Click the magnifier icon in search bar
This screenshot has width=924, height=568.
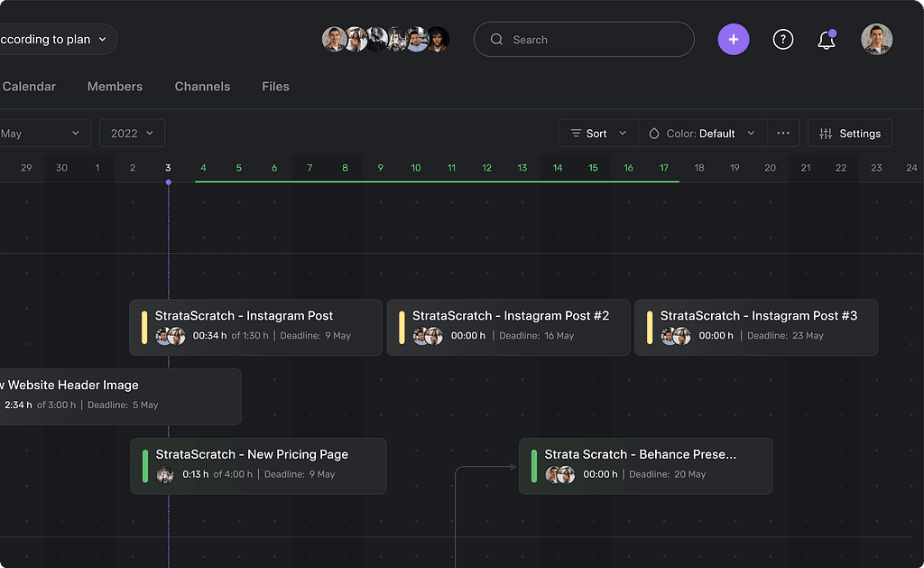click(x=496, y=40)
